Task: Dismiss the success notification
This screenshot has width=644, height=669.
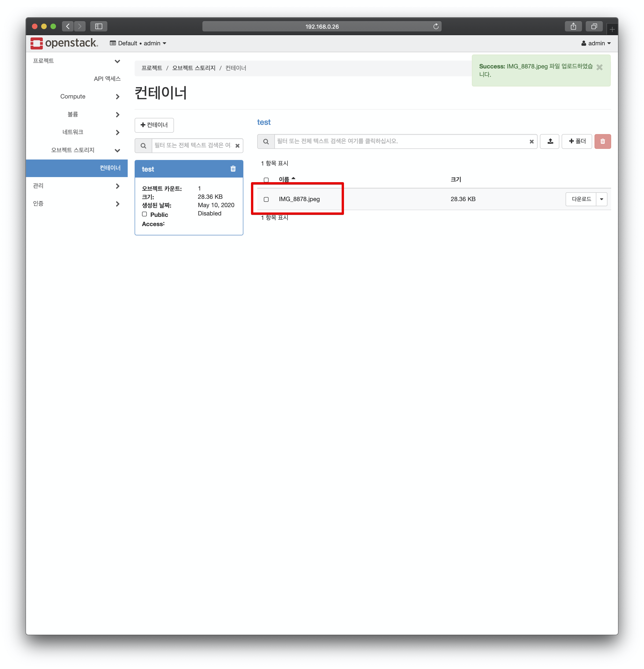Action: (599, 67)
